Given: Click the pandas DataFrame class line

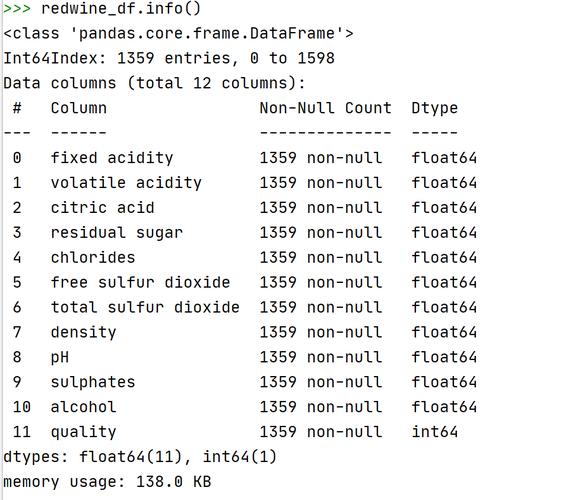Looking at the screenshot, I should [x=178, y=34].
